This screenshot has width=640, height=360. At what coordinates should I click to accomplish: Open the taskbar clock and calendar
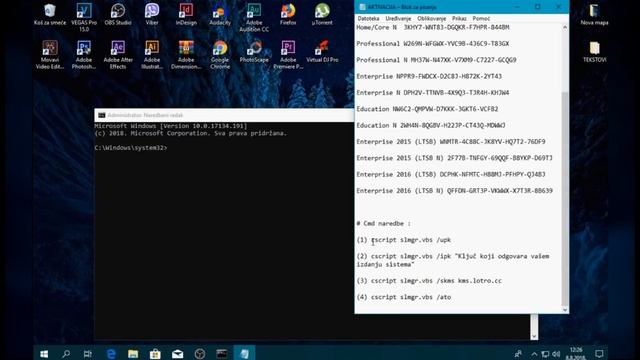[576, 353]
